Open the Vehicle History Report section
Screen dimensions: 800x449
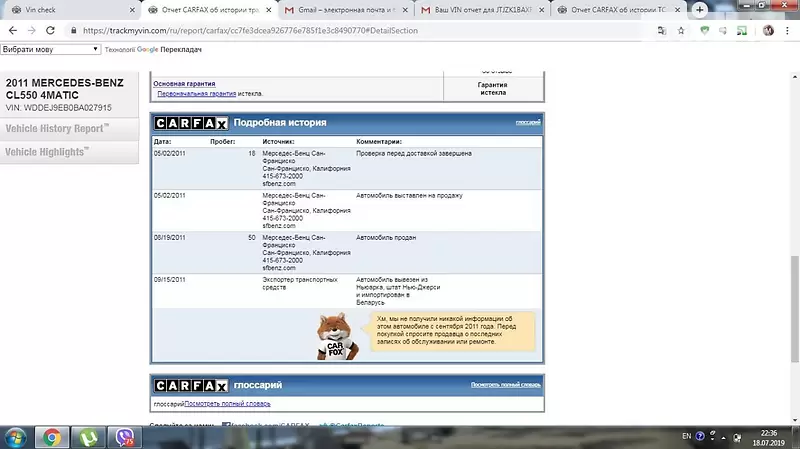click(69, 129)
